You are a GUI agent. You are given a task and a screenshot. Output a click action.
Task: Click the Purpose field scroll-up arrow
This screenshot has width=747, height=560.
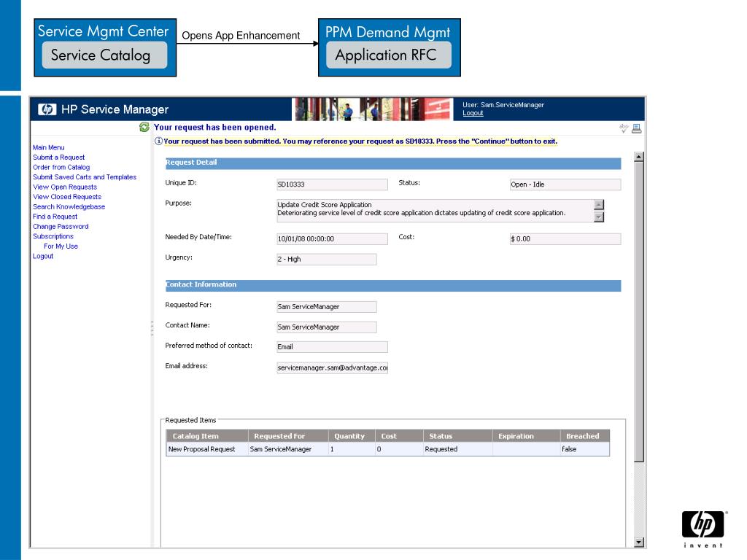[x=599, y=205]
